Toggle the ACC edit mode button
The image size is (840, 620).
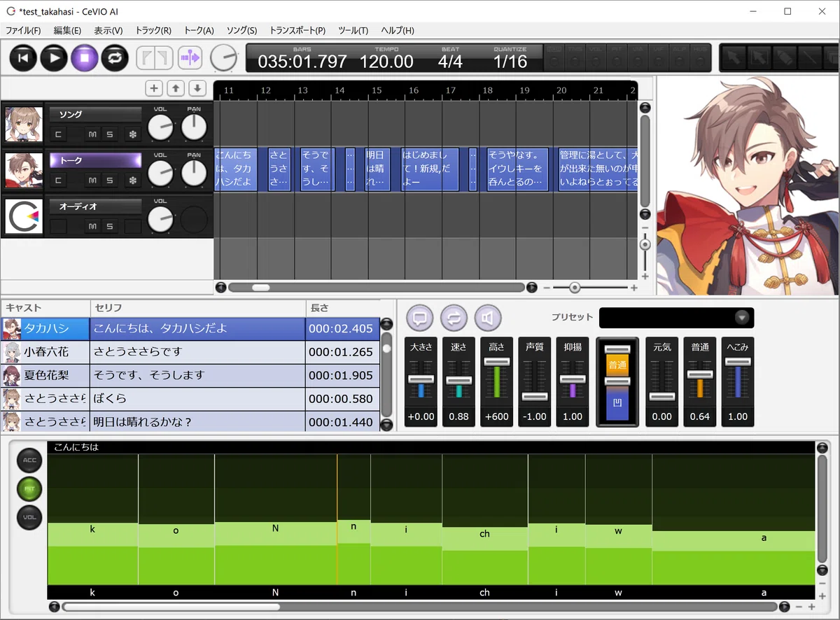[29, 460]
